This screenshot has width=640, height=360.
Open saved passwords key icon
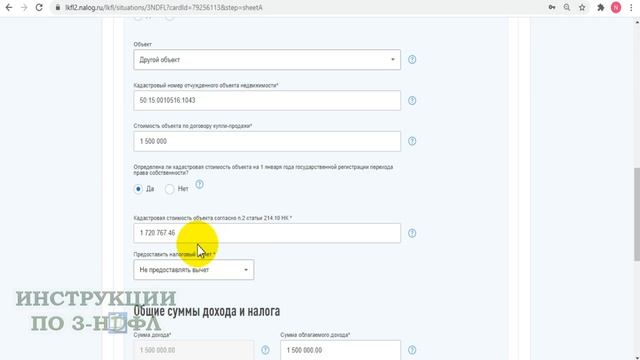coord(552,7)
